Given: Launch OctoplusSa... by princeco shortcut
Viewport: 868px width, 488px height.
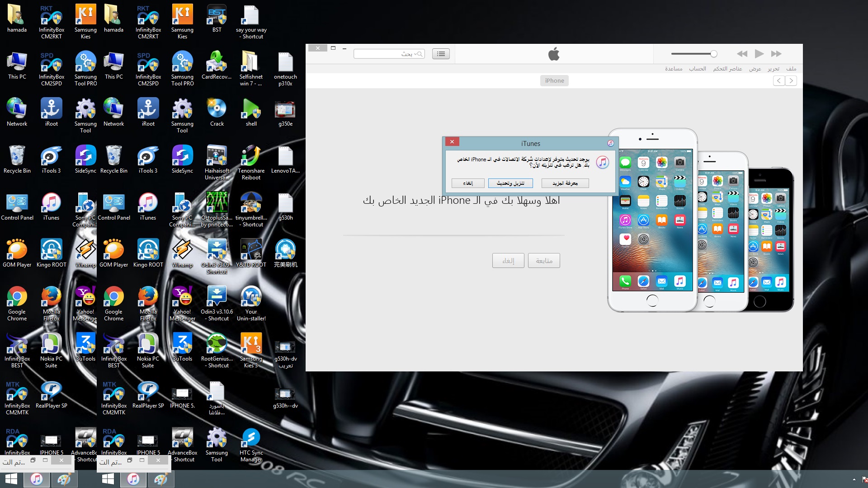Looking at the screenshot, I should pos(217,209).
